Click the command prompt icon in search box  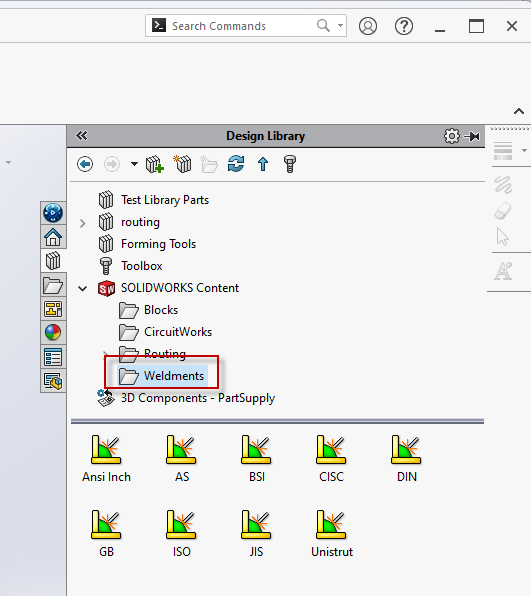(159, 25)
